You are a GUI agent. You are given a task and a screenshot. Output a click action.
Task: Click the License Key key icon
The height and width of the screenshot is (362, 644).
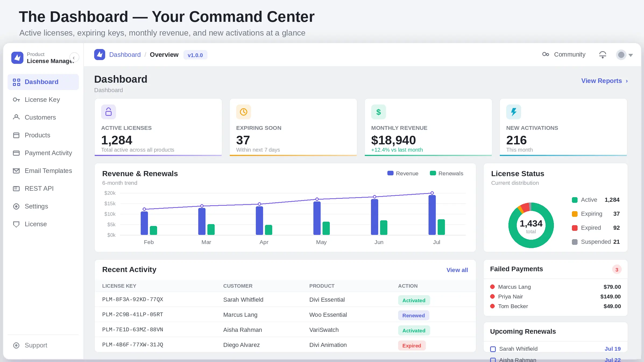pyautogui.click(x=16, y=100)
